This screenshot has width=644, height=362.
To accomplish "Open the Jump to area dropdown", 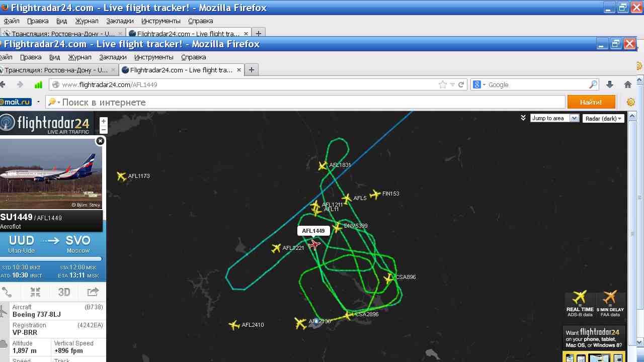I will (555, 118).
